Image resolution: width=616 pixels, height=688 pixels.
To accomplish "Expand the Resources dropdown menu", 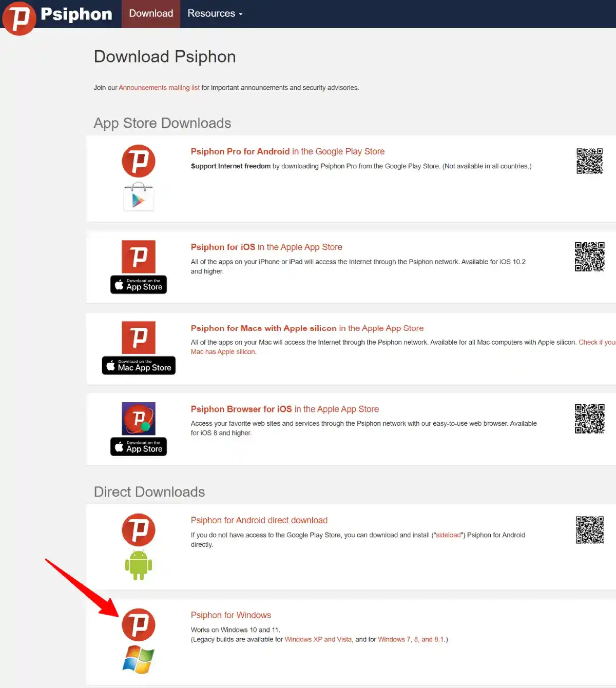I will coord(215,14).
